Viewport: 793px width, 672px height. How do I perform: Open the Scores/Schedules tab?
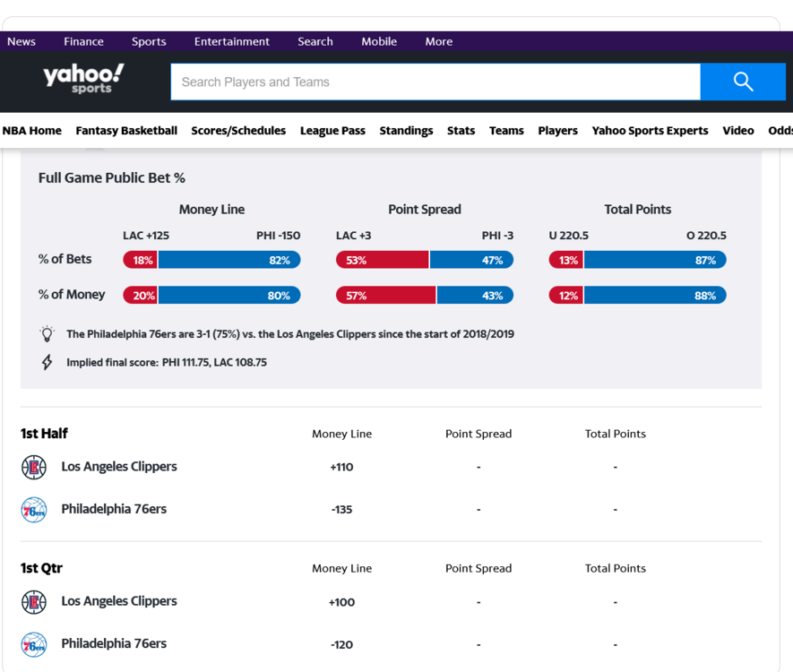click(x=238, y=131)
